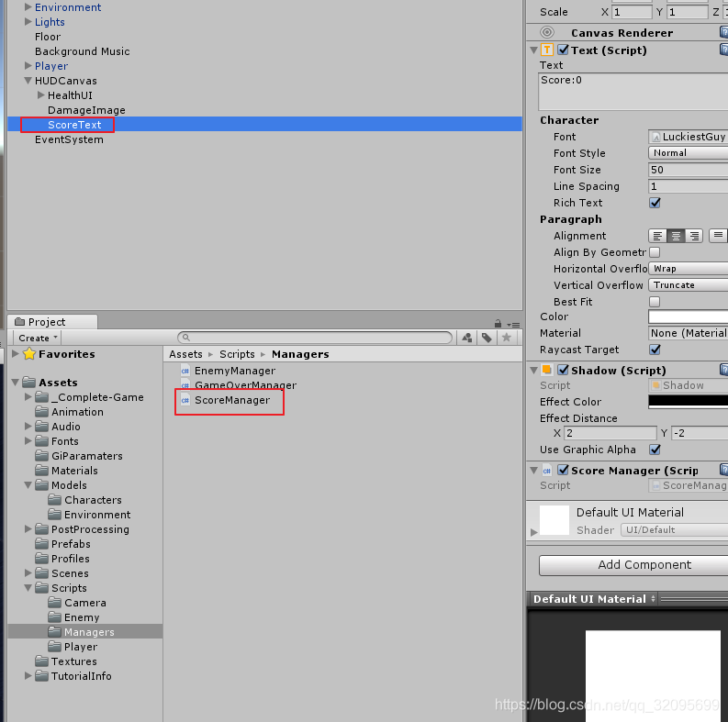Enable the Best Fit checkbox
This screenshot has width=728, height=722.
coord(655,302)
